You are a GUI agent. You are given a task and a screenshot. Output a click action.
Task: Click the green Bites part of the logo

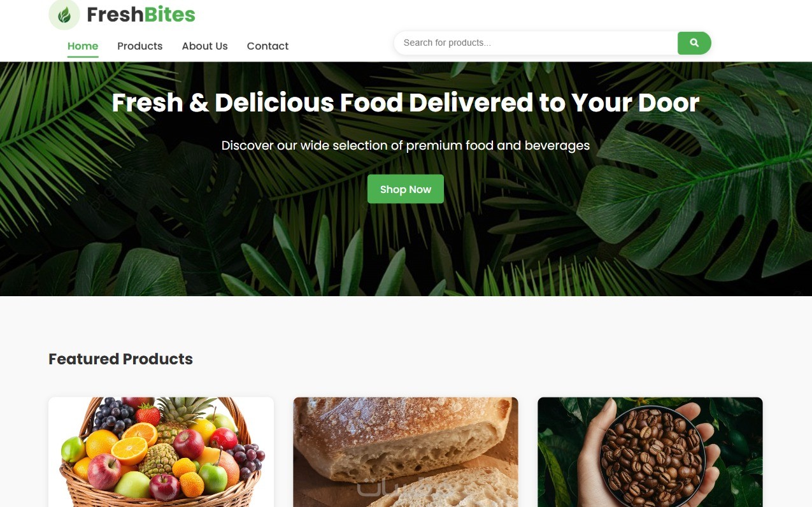point(169,14)
